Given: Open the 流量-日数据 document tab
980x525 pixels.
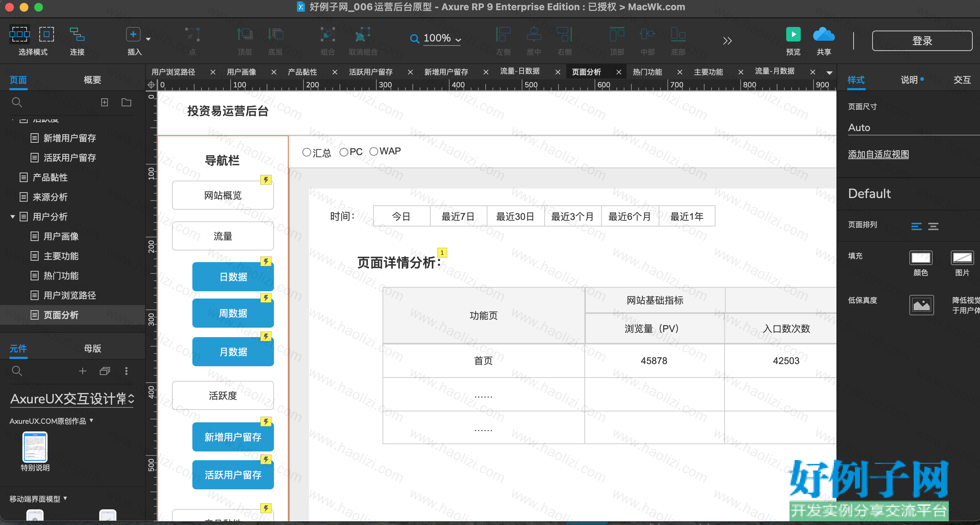Looking at the screenshot, I should (x=520, y=71).
